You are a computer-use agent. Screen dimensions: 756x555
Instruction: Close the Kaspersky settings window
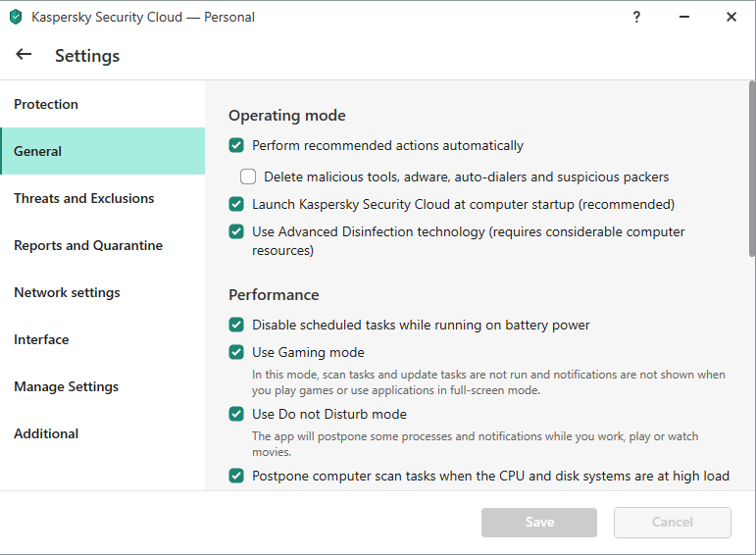tap(731, 17)
